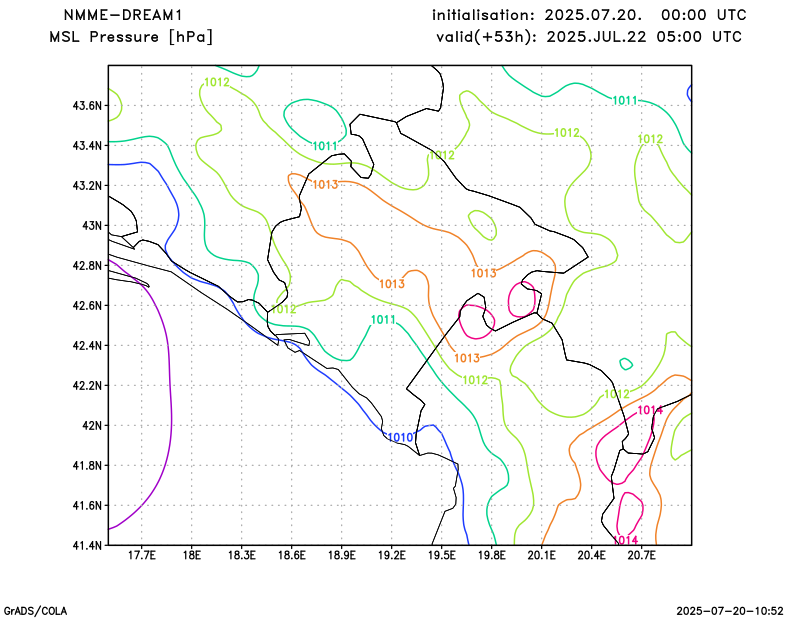Click the 42.4N latitude label
Image resolution: width=800 pixels, height=618 pixels.
click(x=87, y=345)
